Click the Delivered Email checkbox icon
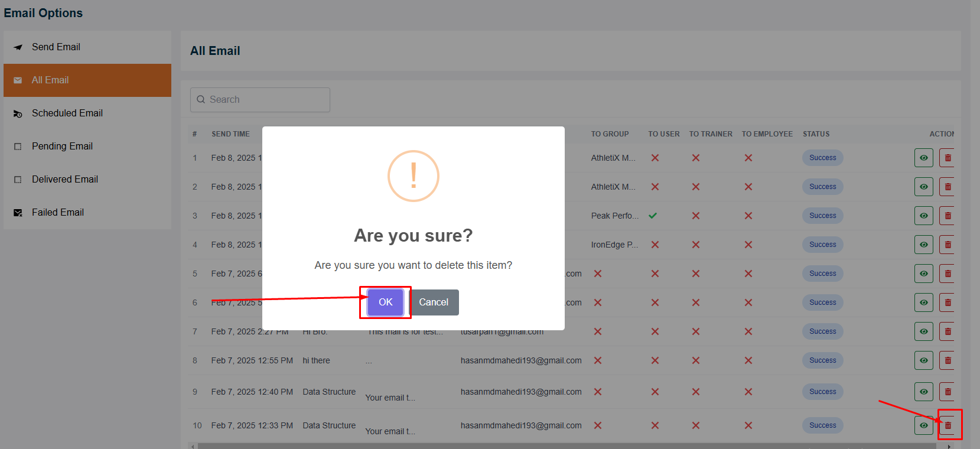Image resolution: width=980 pixels, height=449 pixels. coord(18,180)
